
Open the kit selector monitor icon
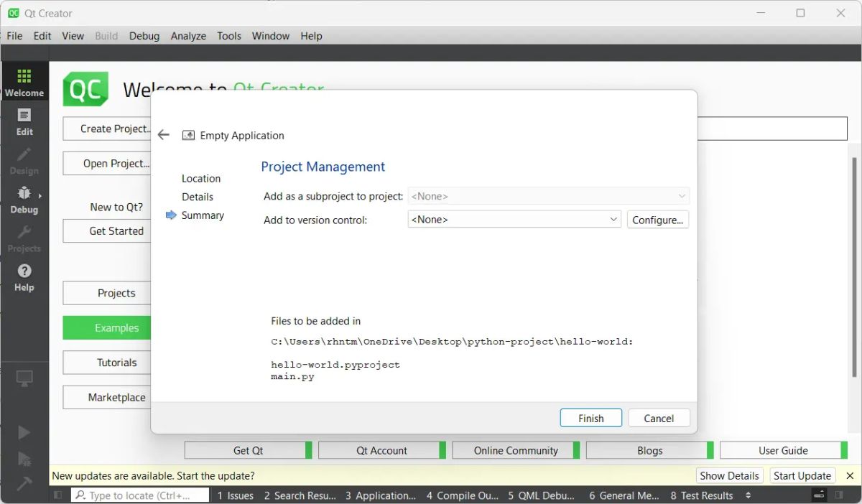[24, 378]
